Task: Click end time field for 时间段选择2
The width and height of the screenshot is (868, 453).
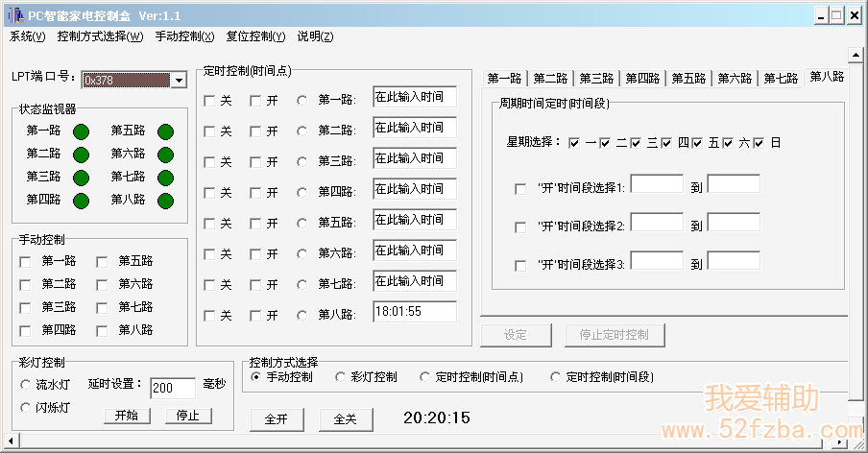Action: pos(734,223)
